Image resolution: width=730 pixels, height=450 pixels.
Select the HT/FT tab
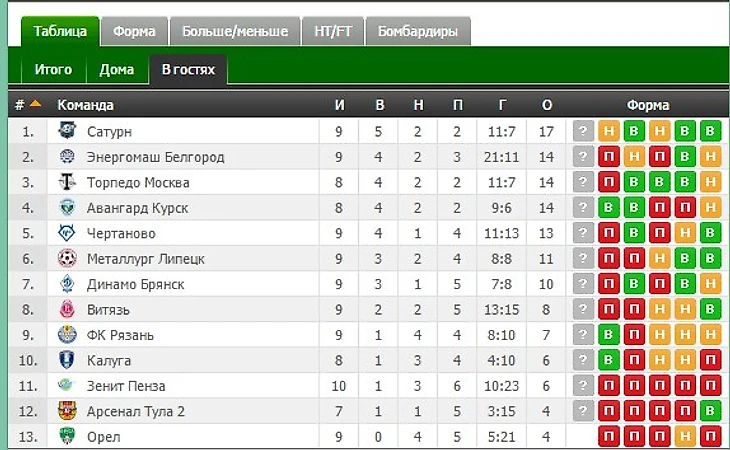[334, 32]
